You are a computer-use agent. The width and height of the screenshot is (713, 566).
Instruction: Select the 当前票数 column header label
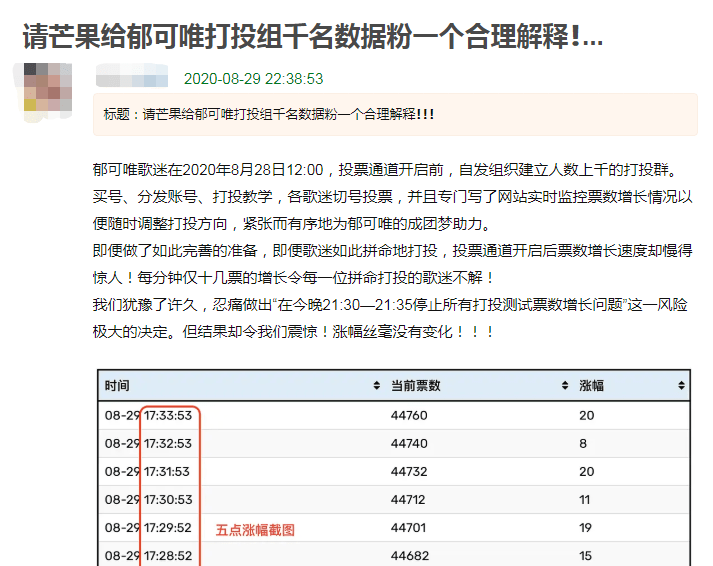click(416, 386)
